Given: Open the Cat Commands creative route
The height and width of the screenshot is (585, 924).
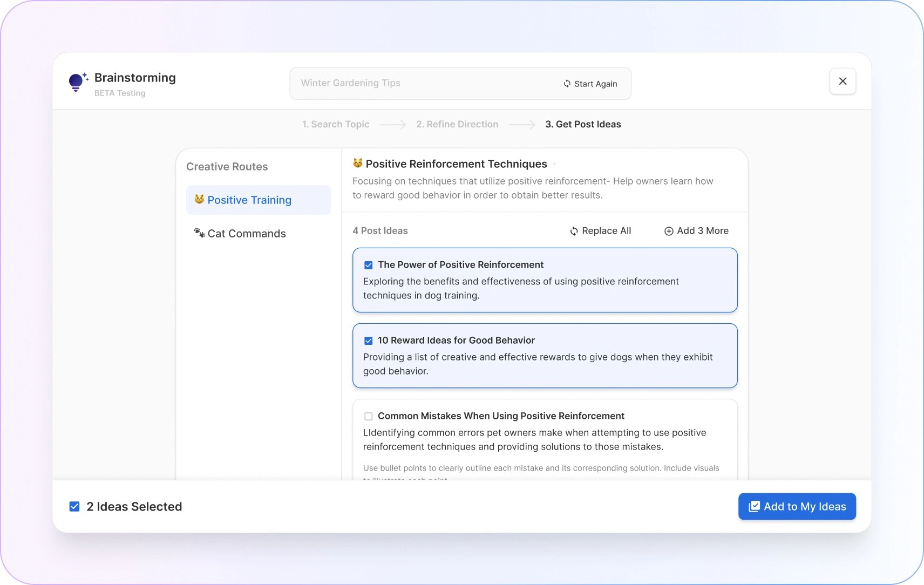Looking at the screenshot, I should tap(247, 234).
